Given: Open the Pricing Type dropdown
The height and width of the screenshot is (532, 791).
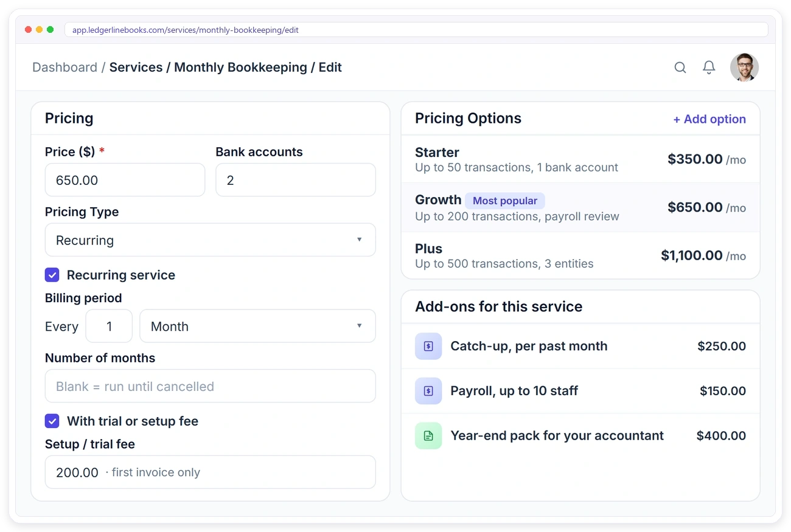Looking at the screenshot, I should click(x=211, y=240).
